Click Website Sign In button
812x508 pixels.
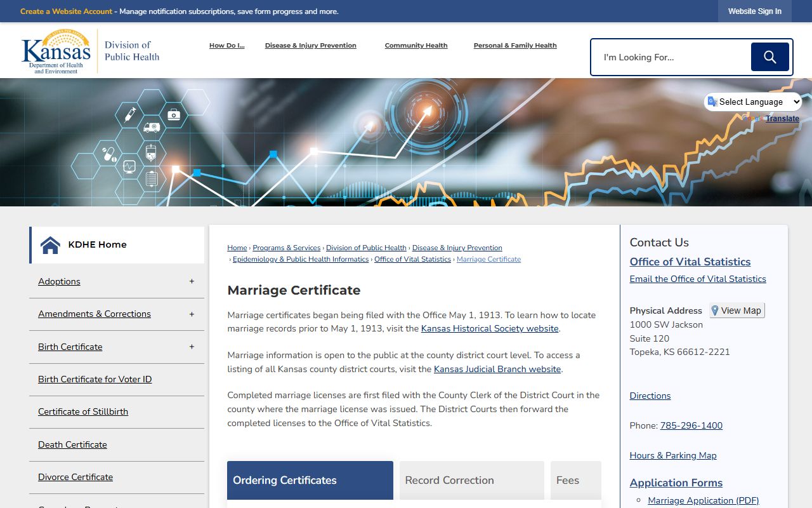coord(755,11)
